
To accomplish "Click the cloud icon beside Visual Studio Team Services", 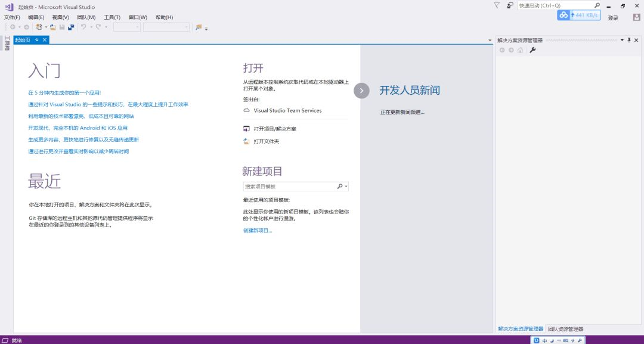I will [246, 110].
